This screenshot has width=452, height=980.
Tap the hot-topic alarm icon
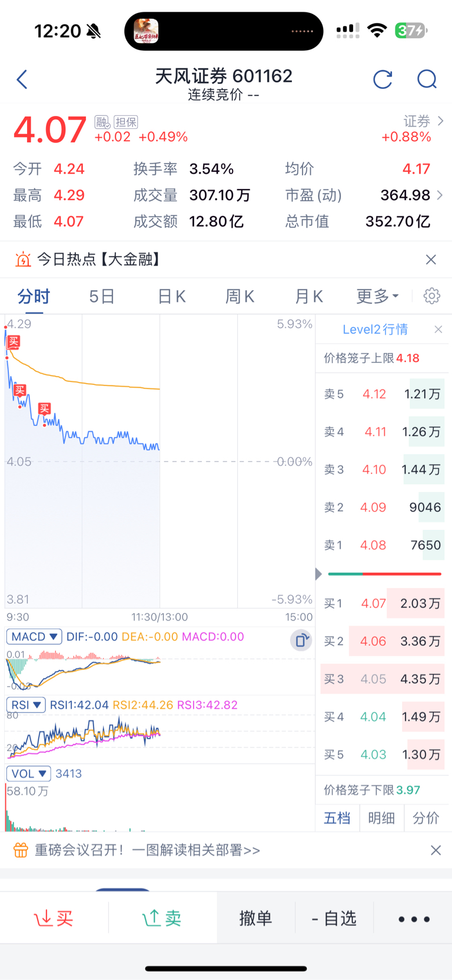[x=23, y=260]
